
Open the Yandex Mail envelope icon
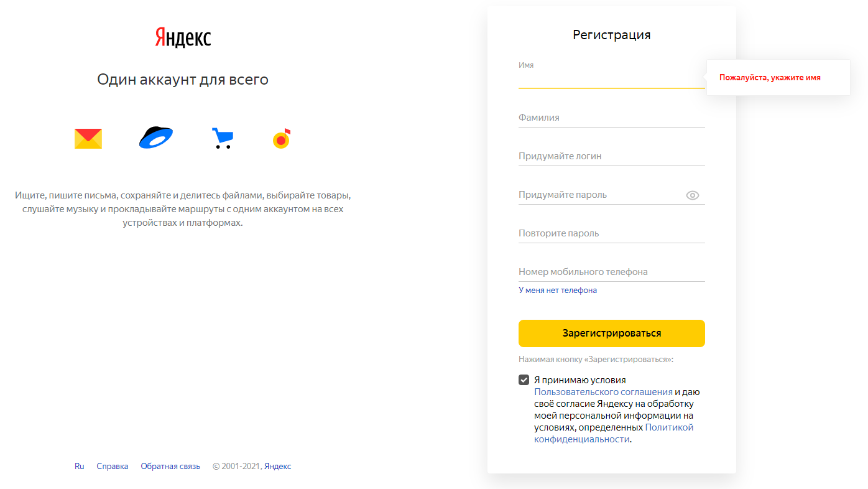88,138
